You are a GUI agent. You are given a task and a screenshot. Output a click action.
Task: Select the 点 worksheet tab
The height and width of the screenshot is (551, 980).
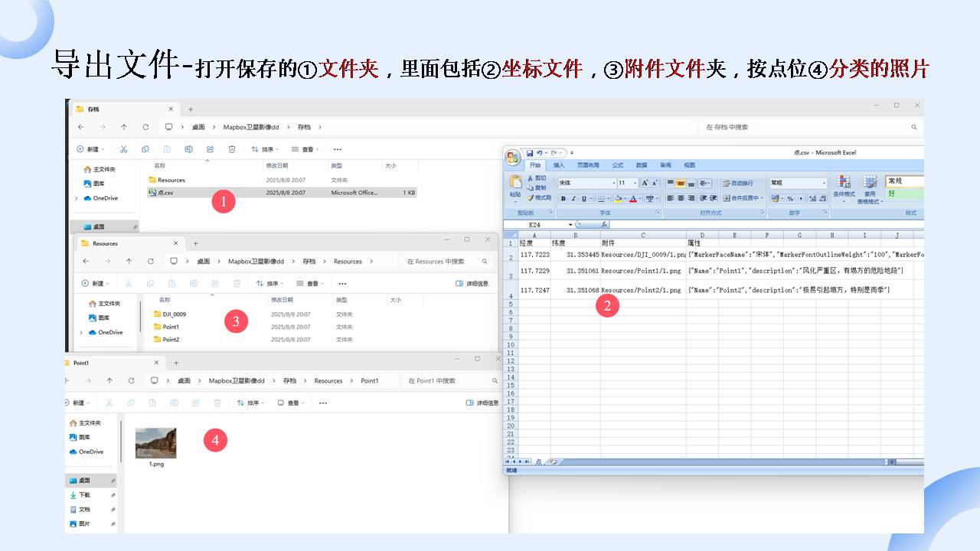pyautogui.click(x=538, y=461)
